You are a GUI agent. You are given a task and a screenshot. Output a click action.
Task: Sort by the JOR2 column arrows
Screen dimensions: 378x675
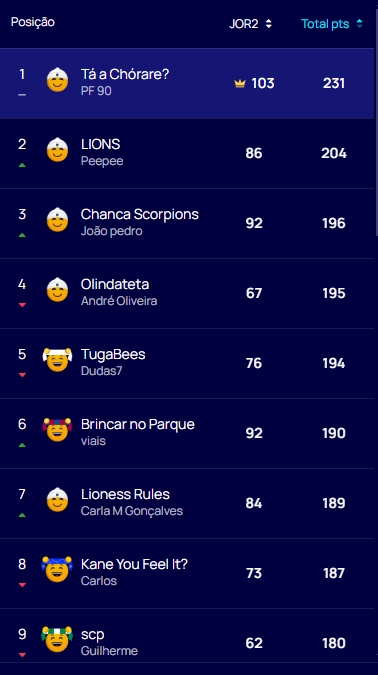pos(269,24)
